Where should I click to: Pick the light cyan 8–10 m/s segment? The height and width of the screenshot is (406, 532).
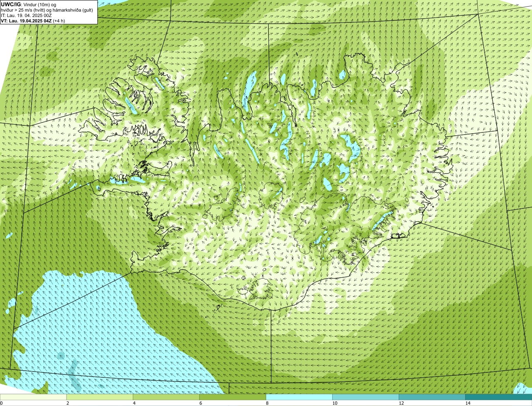pos(299,397)
